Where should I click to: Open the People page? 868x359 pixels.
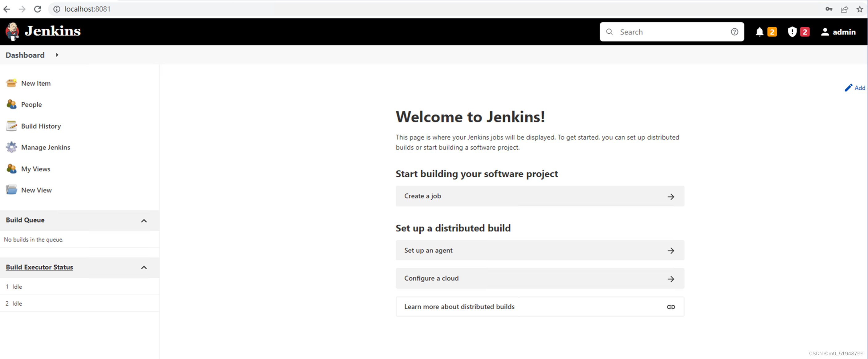tap(31, 104)
